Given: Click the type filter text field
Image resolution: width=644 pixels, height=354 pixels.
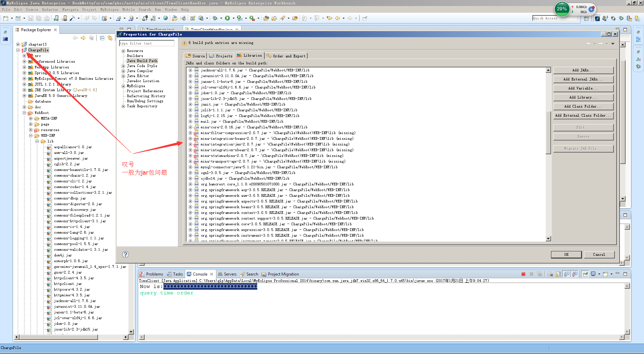Looking at the screenshot, I should [147, 43].
